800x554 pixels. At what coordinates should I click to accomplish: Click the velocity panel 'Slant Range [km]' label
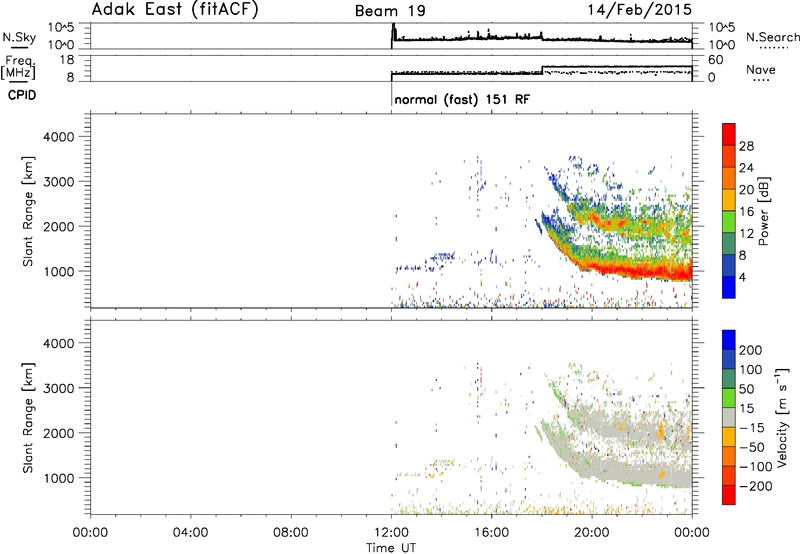[x=28, y=417]
